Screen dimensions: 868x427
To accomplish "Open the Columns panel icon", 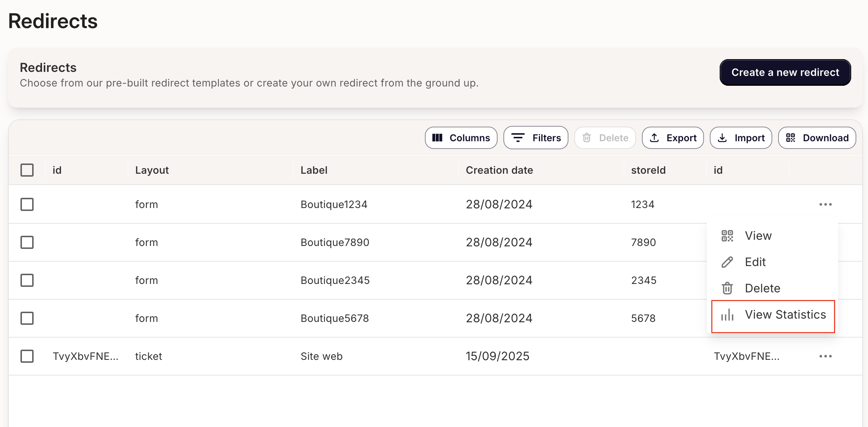I will coord(438,138).
